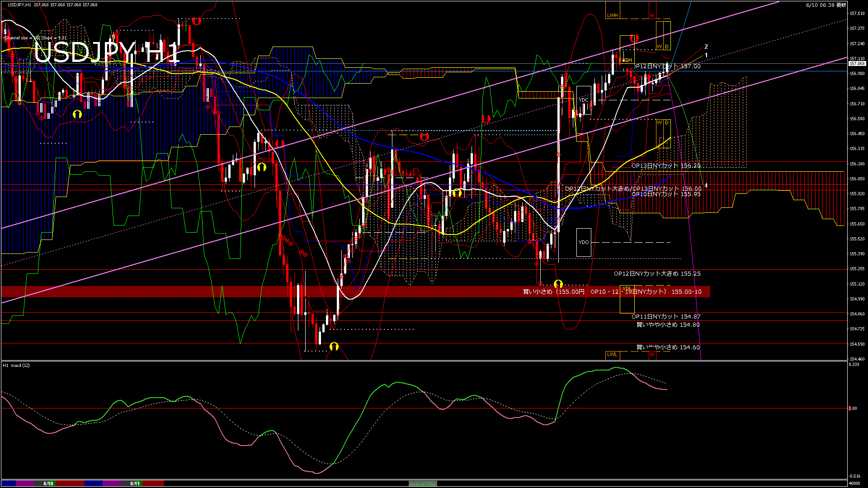Click the red down-arrow signal above the YDH label
Screen dimensions: 868x488
(634, 38)
